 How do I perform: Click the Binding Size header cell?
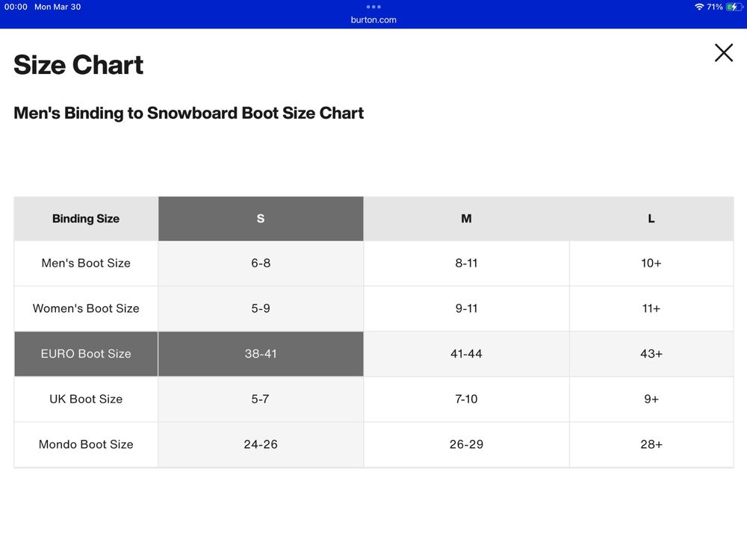pos(86,219)
